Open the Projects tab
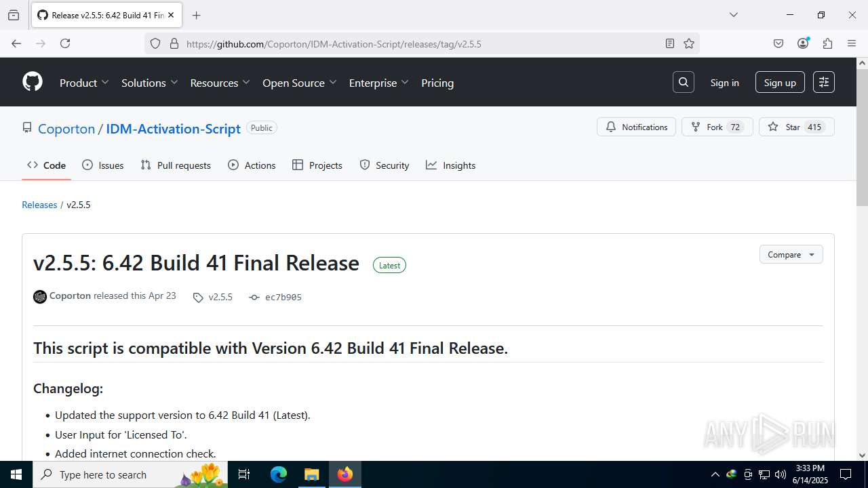The height and width of the screenshot is (488, 868). (x=317, y=165)
